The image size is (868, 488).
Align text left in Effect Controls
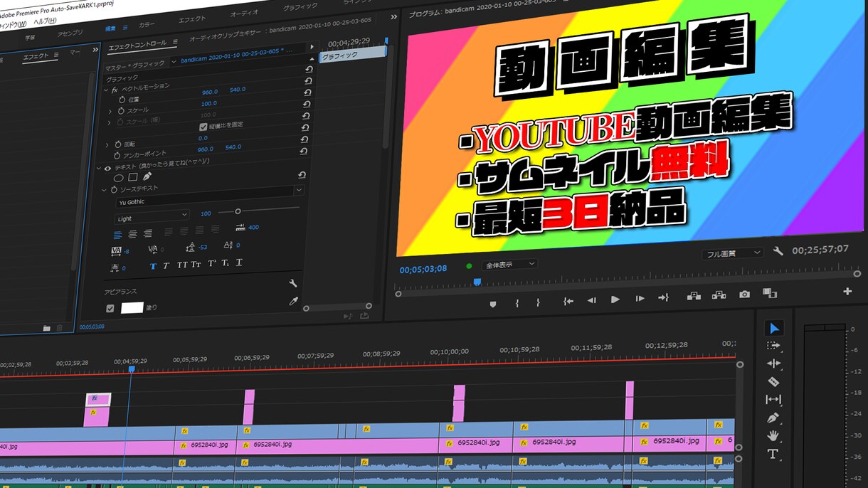[119, 235]
